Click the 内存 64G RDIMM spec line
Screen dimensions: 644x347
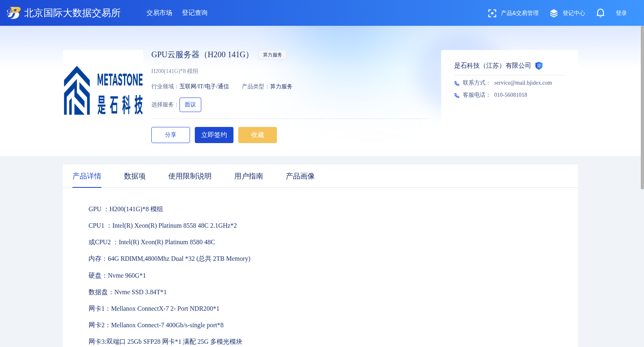169,259
